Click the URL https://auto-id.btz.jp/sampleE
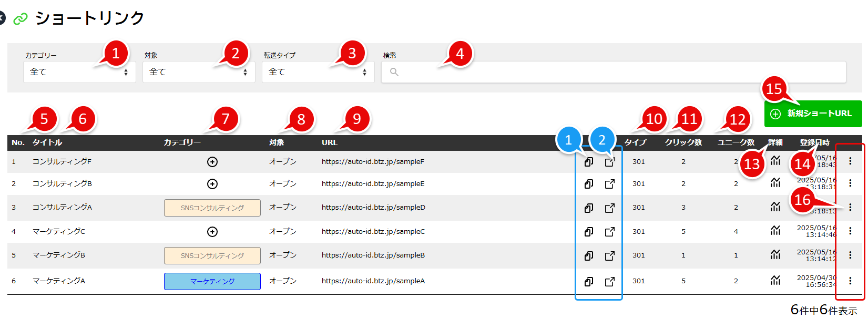The width and height of the screenshot is (868, 329). pyautogui.click(x=373, y=183)
